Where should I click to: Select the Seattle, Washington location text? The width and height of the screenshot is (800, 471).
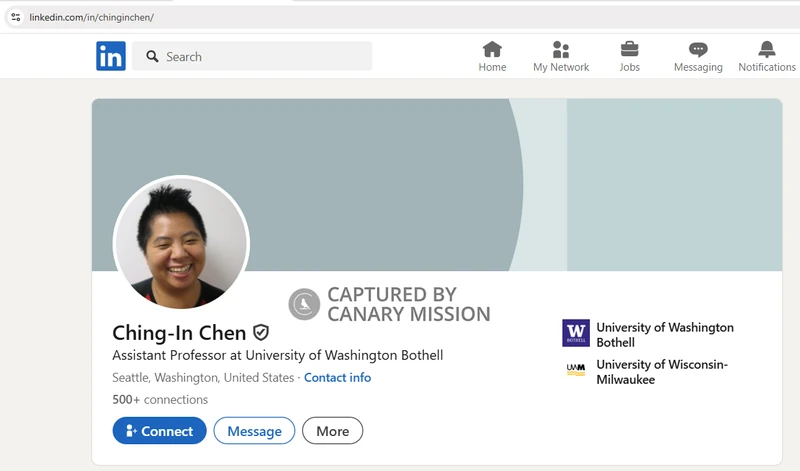click(x=203, y=378)
